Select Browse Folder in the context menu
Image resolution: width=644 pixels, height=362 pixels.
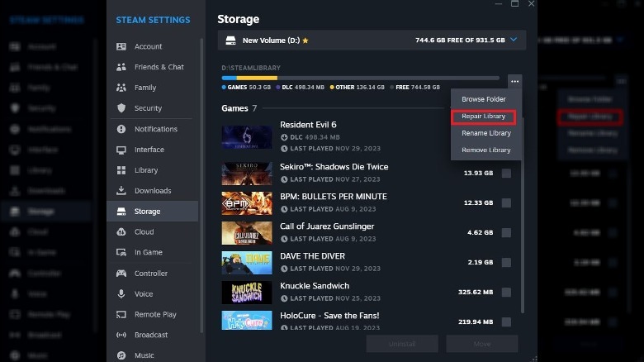pos(484,99)
